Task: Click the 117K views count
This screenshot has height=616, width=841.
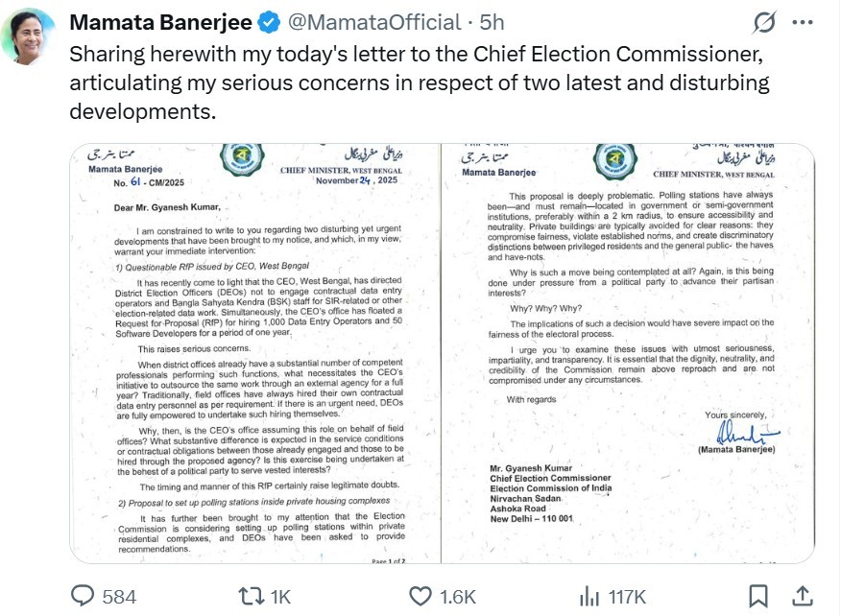Action: [628, 597]
